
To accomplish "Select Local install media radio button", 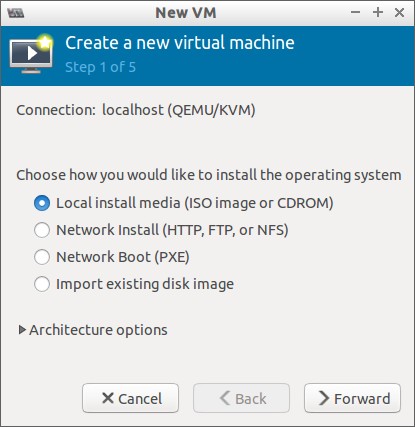I will pyautogui.click(x=42, y=203).
